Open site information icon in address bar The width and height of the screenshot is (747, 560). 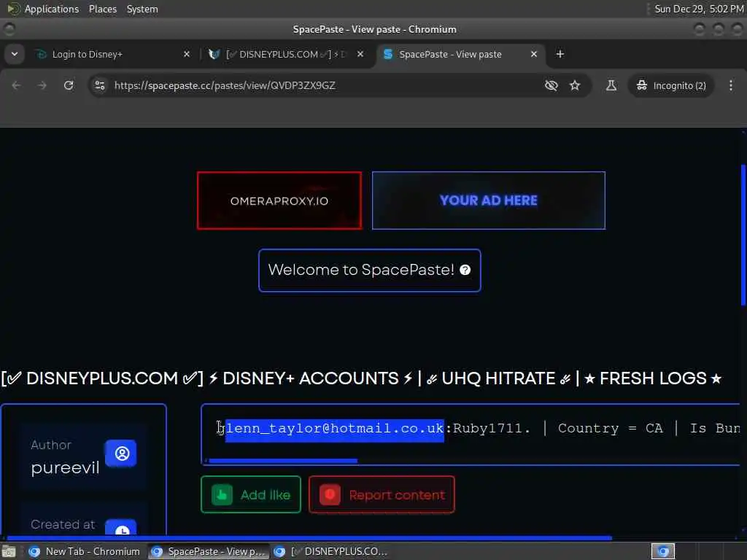click(x=100, y=85)
